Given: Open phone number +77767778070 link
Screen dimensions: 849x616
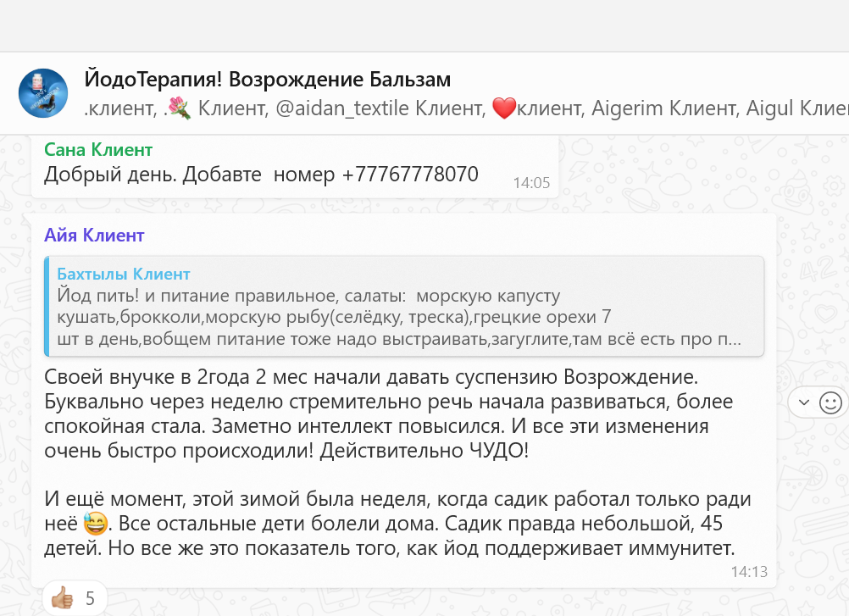Looking at the screenshot, I should pos(410,175).
